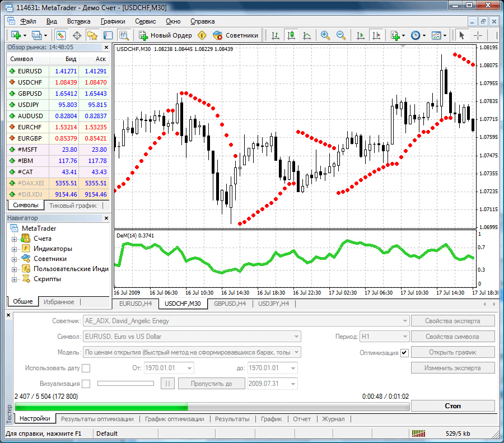This screenshot has width=504, height=443.
Task: Toggle the Terminal window icon
Action: 108,35
